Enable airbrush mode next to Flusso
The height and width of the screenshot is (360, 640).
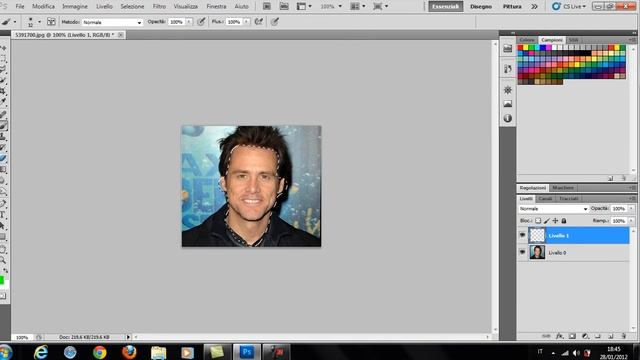pyautogui.click(x=259, y=22)
